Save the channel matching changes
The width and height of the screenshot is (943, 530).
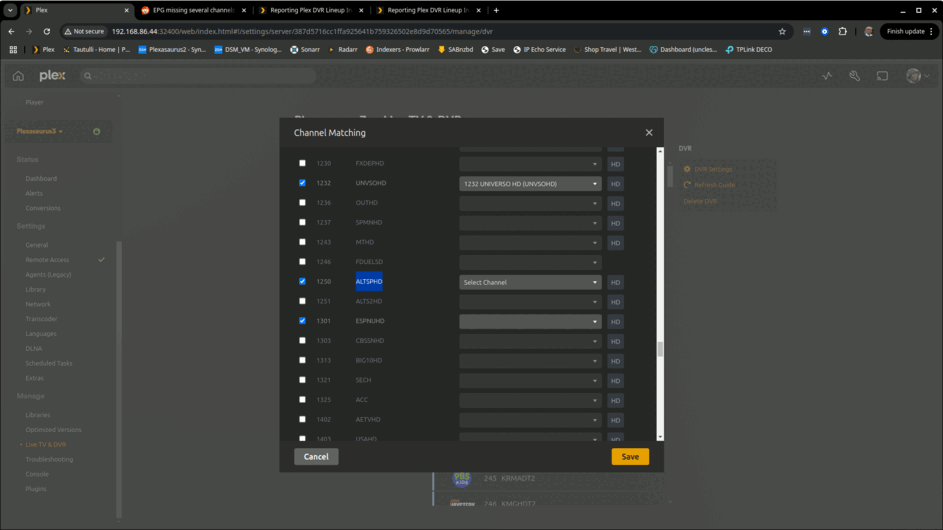point(630,457)
